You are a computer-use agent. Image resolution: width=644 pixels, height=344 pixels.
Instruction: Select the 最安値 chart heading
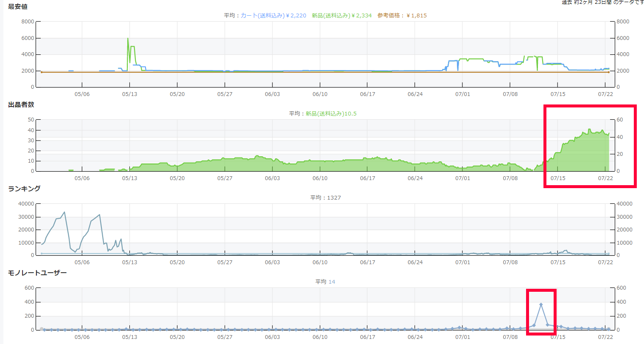tap(18, 6)
